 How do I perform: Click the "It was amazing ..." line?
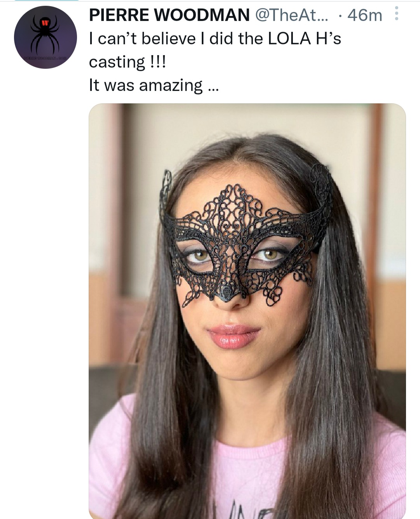(x=154, y=85)
